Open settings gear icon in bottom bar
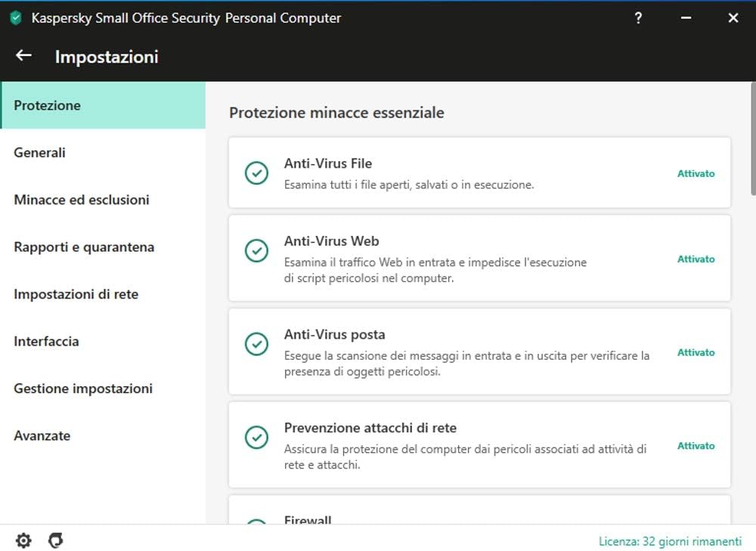This screenshot has height=551, width=756. pyautogui.click(x=23, y=540)
